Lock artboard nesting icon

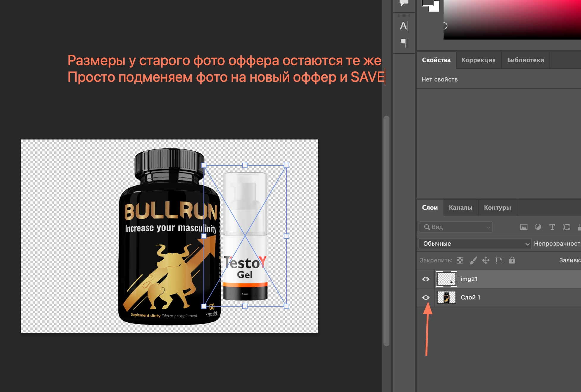[499, 260]
